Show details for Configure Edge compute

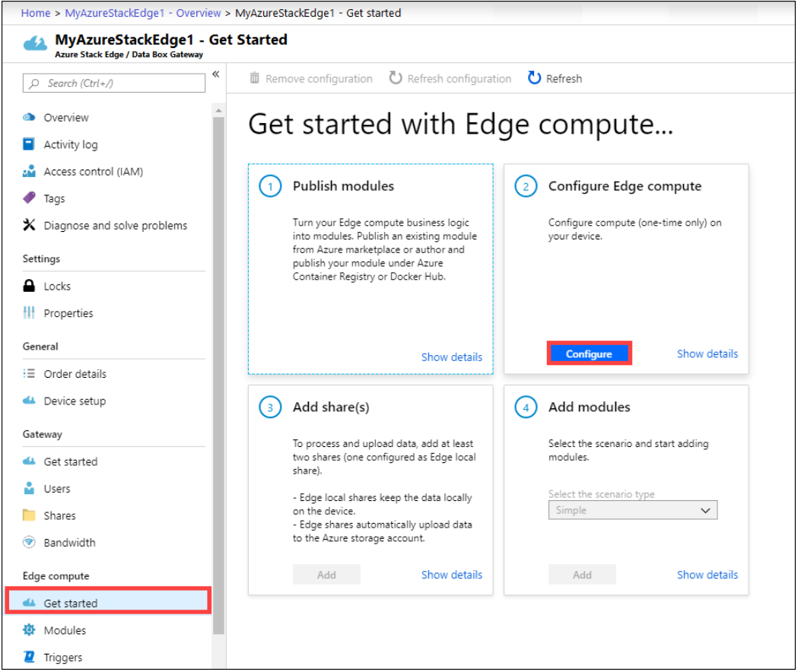(707, 353)
